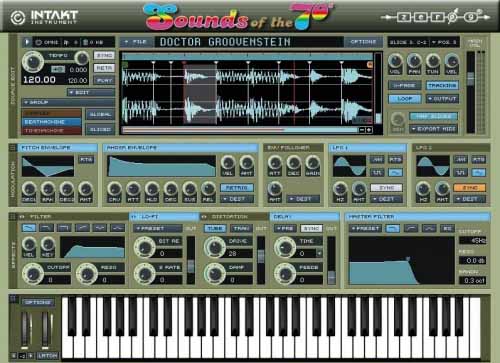This screenshot has width=500, height=363.
Task: Open the Amp Envelope DEST dropdown
Action: coord(237,199)
